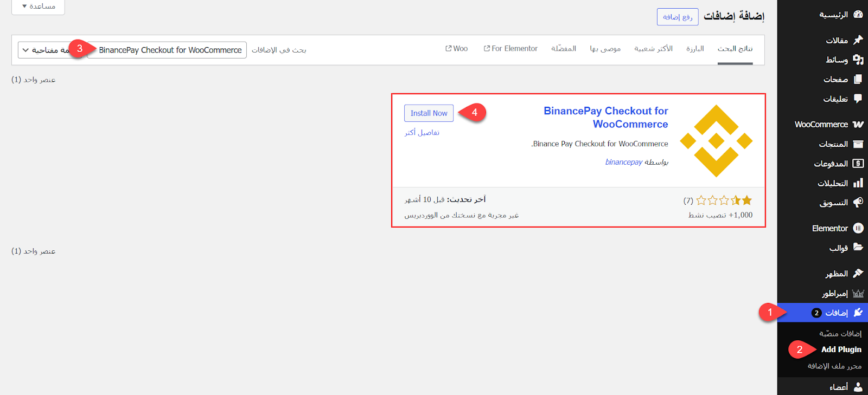
Task: Click the مقالات pushpin icon
Action: pos(858,40)
